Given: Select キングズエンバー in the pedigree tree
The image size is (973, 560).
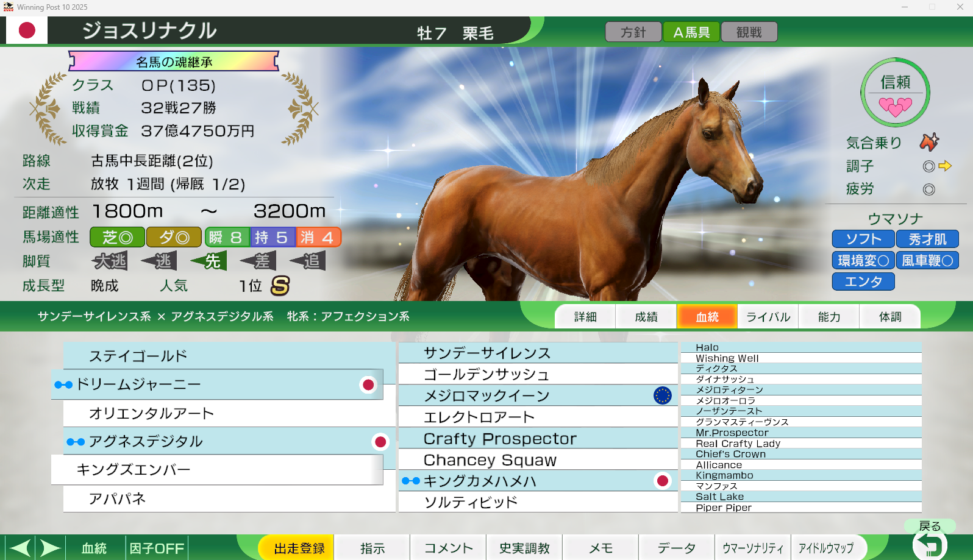Looking at the screenshot, I should pos(217,470).
